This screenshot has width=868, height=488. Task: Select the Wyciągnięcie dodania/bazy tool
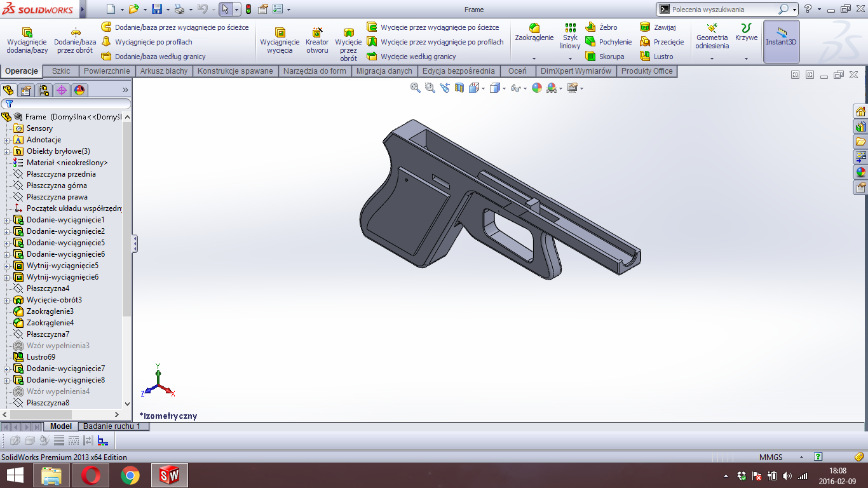tap(27, 41)
